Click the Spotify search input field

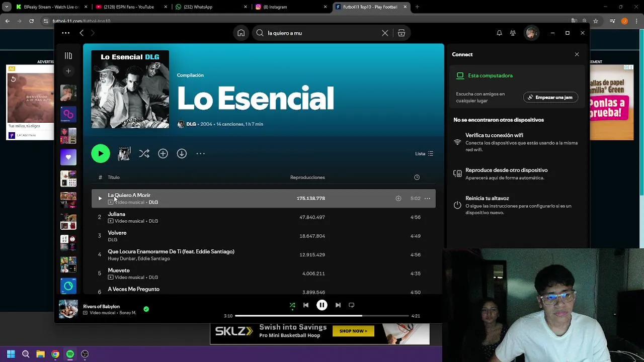click(322, 33)
